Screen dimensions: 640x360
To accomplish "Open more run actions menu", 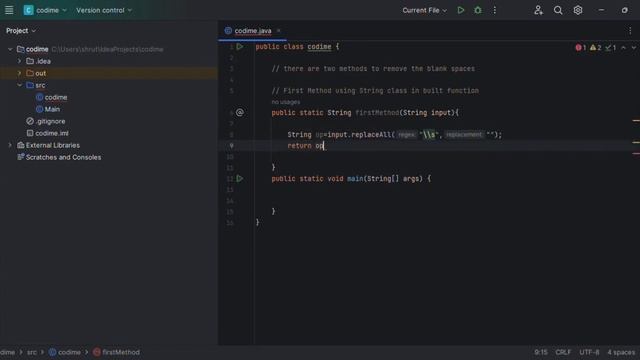I will (x=495, y=10).
